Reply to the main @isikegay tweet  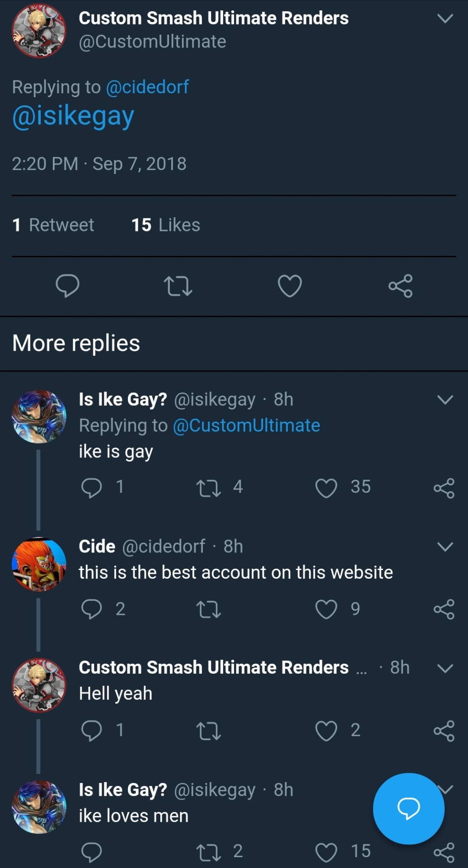click(67, 286)
